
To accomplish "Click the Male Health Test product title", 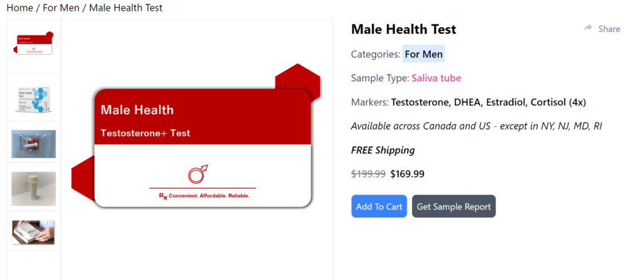I will coord(404,29).
